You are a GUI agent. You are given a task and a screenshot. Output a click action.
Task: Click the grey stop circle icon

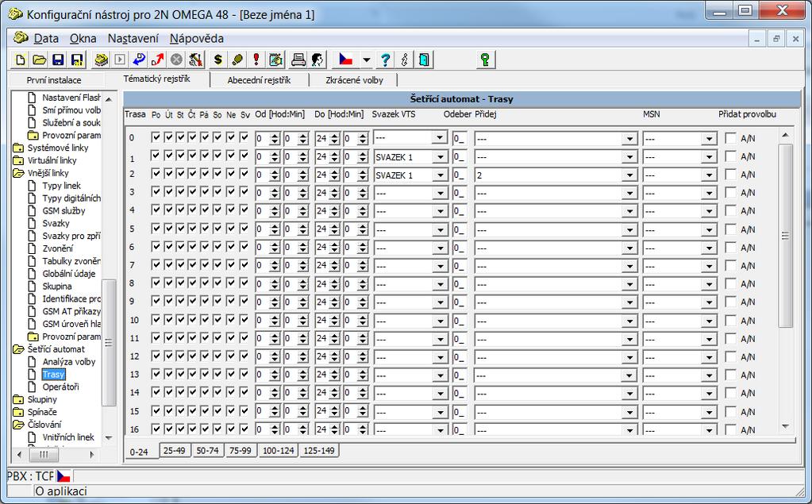(x=176, y=60)
